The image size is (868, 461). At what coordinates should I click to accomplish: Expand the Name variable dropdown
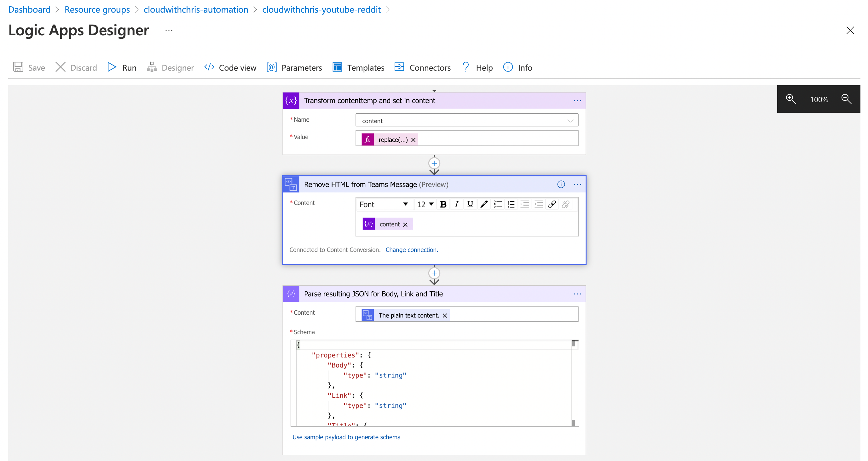tap(570, 121)
